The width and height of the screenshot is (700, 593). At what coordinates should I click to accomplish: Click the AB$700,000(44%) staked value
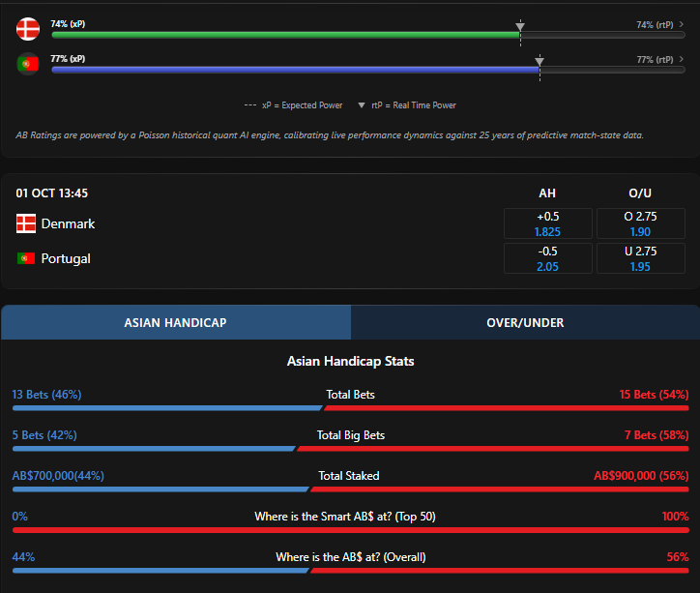click(58, 476)
